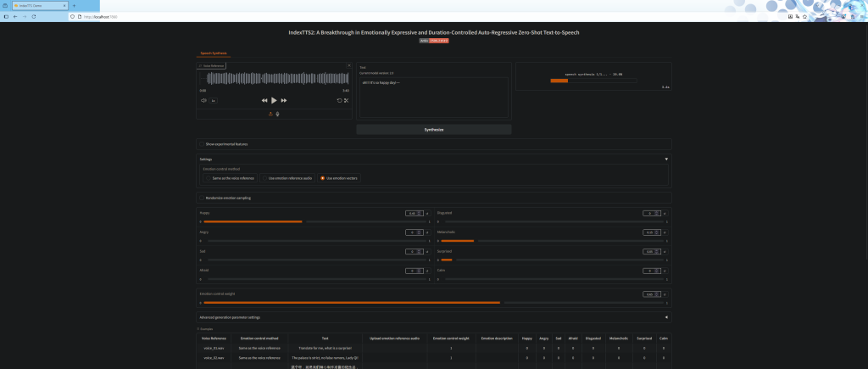The width and height of the screenshot is (868, 369).
Task: Remove the voice reference with X icon
Action: click(x=348, y=65)
